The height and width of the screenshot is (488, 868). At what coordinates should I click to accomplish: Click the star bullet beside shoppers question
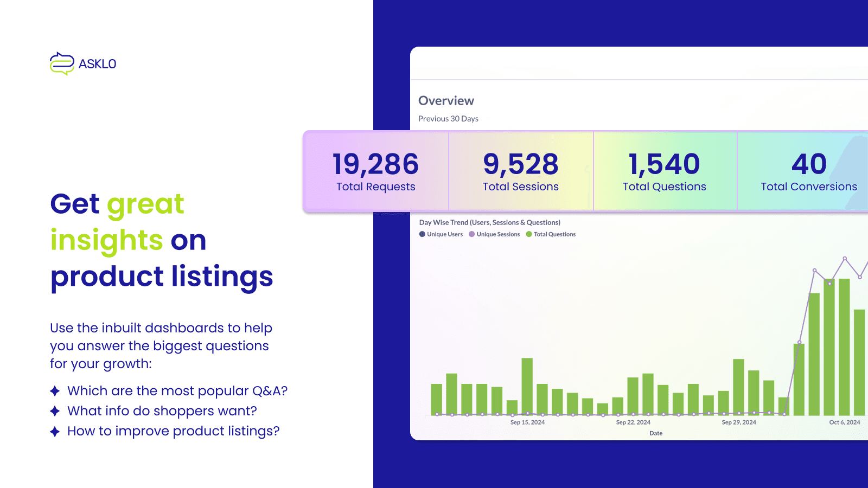tap(55, 411)
